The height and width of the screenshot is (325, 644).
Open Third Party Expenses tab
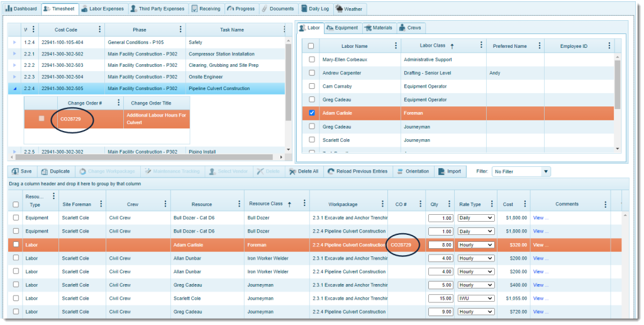(x=158, y=9)
